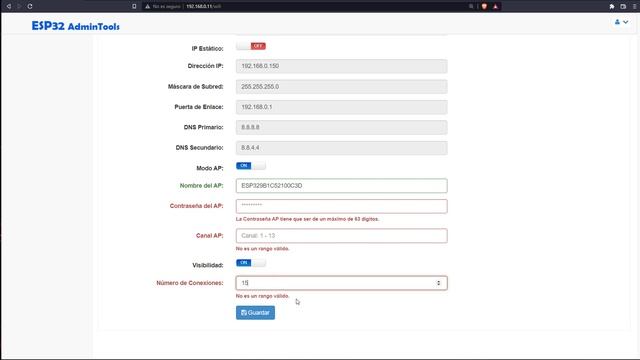Click the browser forward arrow
Viewport: 640px width, 360px height.
[x=19, y=7]
